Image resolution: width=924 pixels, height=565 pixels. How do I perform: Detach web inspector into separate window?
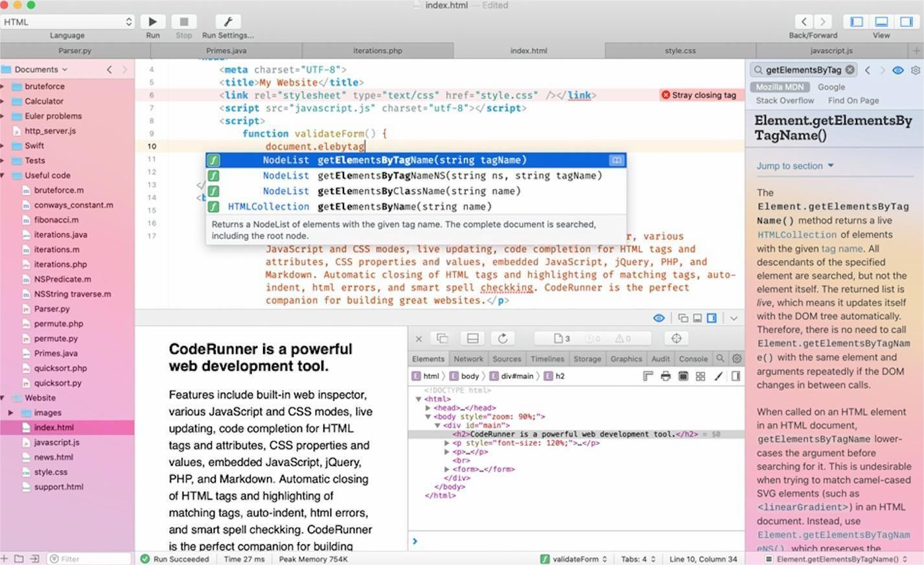pyautogui.click(x=442, y=338)
